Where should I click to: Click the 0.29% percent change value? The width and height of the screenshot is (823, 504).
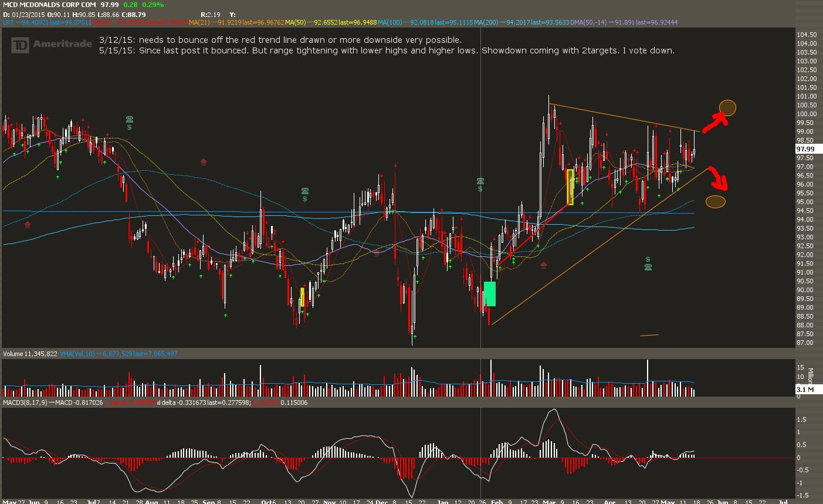pos(154,5)
